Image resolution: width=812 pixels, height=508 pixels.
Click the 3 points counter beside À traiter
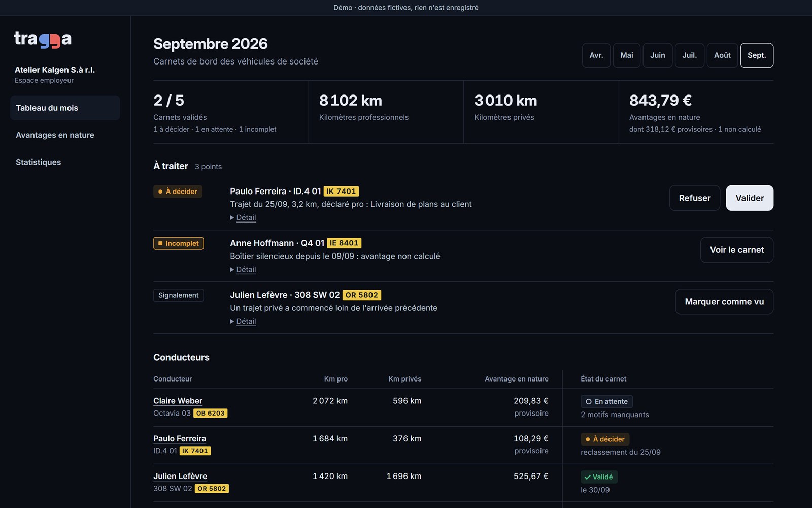208,167
